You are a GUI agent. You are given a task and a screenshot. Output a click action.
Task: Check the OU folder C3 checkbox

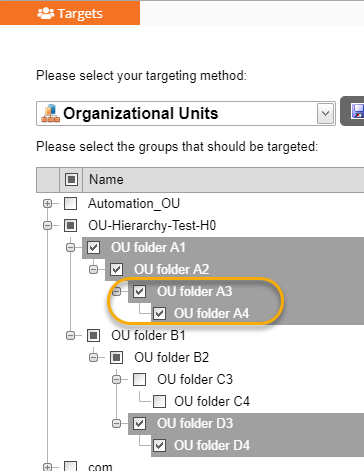(x=139, y=379)
